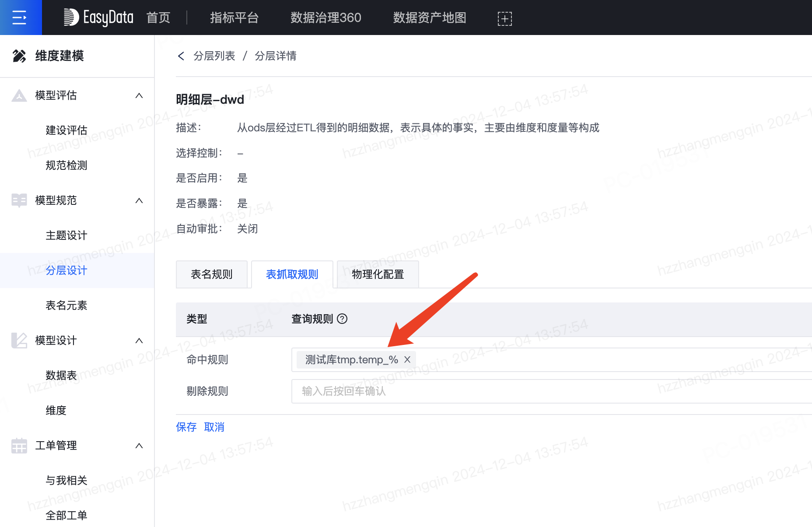Click the 类型 column header

pos(197,319)
